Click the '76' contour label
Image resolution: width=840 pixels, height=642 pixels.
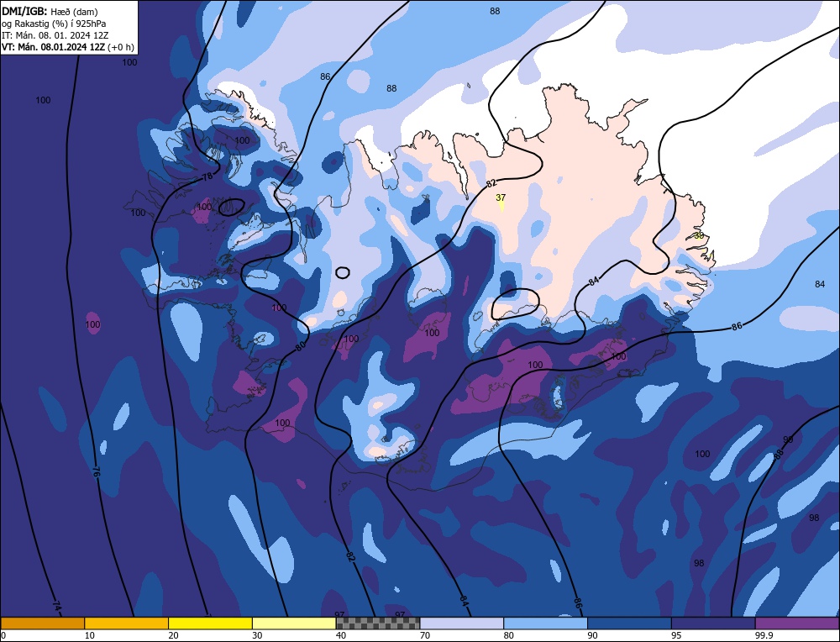point(96,471)
